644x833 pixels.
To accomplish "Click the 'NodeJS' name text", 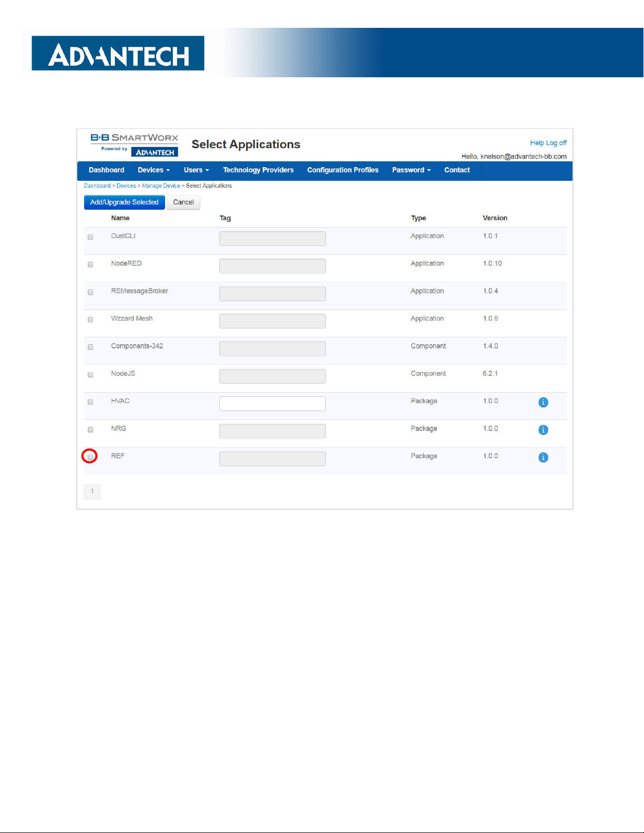I will pos(123,374).
